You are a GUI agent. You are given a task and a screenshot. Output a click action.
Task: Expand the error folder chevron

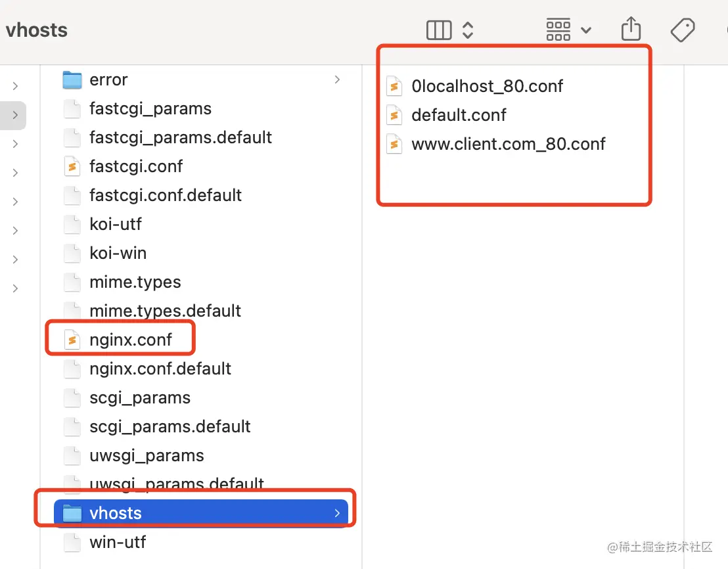[337, 80]
